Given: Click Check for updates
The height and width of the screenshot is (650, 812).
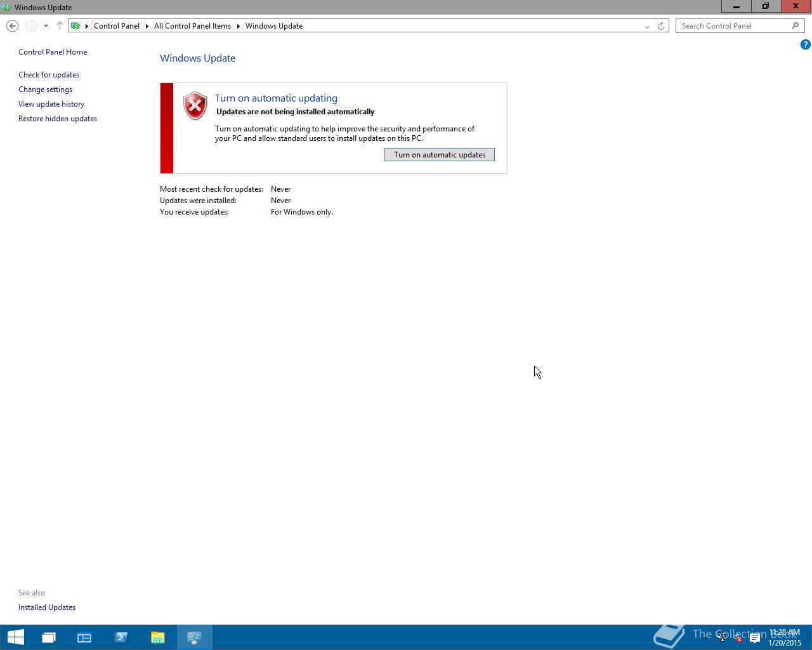Looking at the screenshot, I should pos(49,75).
